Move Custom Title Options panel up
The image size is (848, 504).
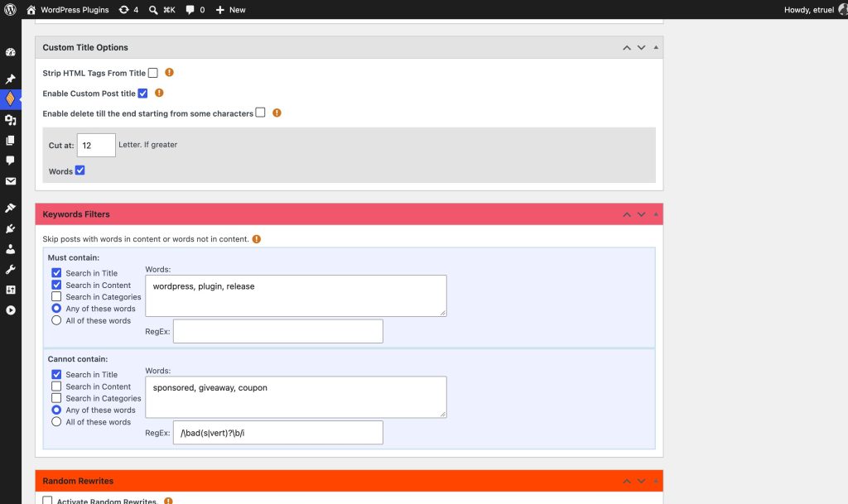click(x=627, y=47)
